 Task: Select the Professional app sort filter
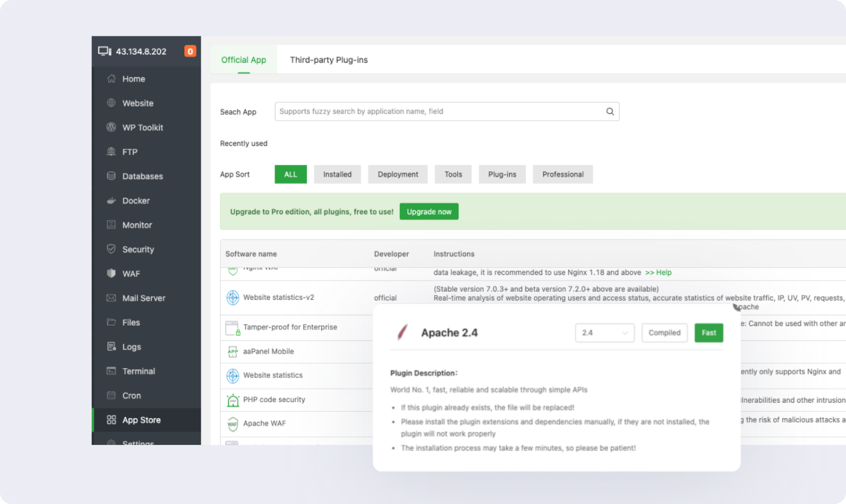(x=563, y=174)
